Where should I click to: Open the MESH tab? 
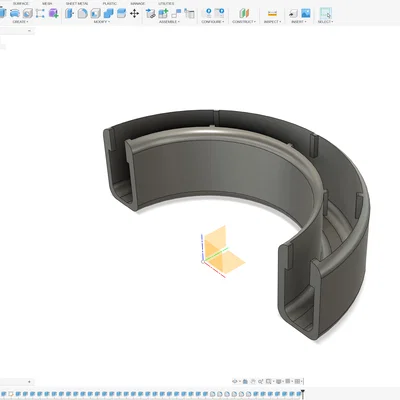point(47,3)
